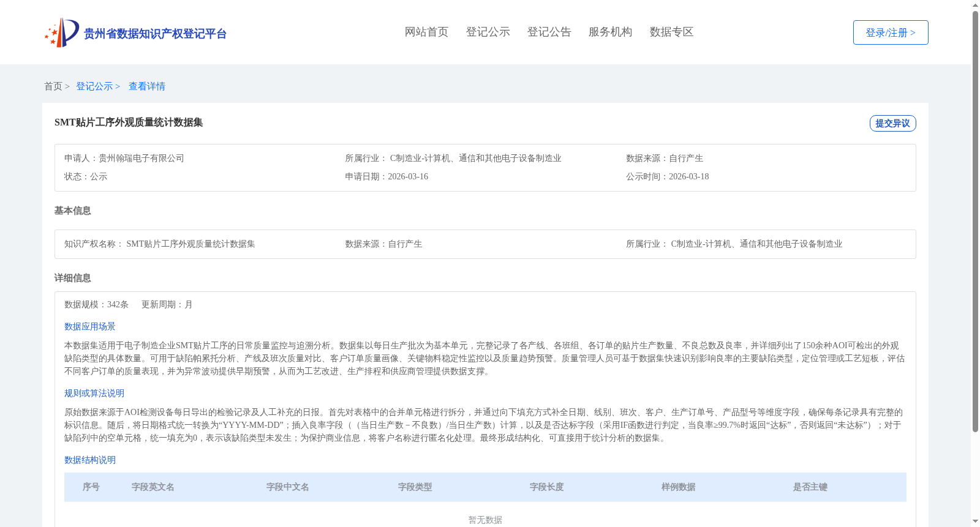
Task: Click the vertical scrollbar thumb
Action: [x=975, y=222]
